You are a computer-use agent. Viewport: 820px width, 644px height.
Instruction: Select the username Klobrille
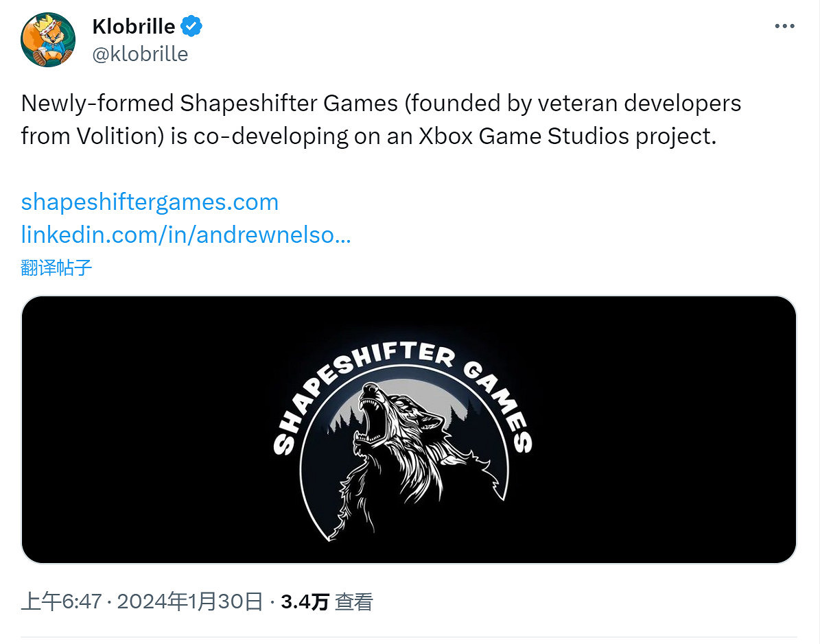pos(134,26)
